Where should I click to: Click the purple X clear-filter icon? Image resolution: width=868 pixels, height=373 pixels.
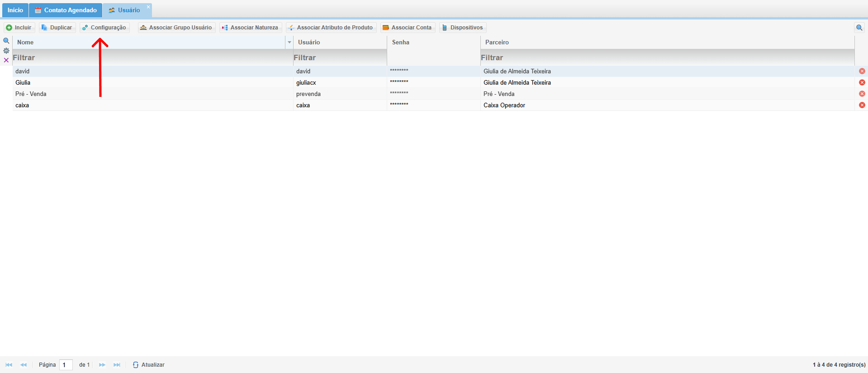[6, 60]
